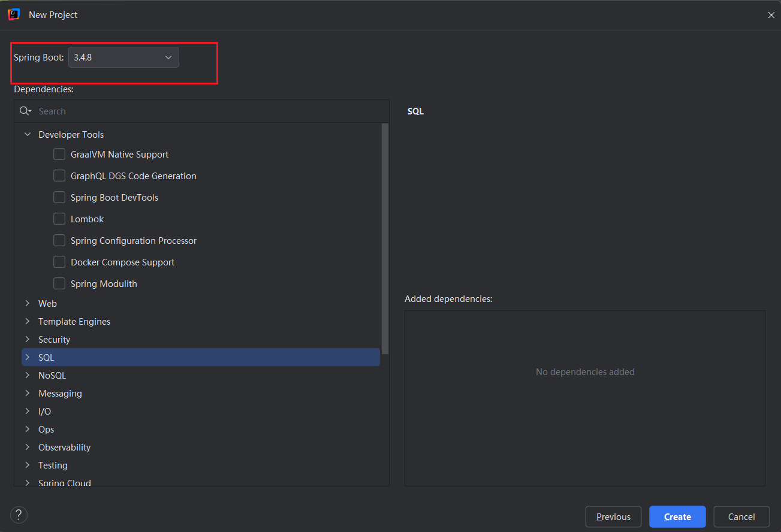Close the New Project dialog
The image size is (781, 532).
pyautogui.click(x=771, y=15)
